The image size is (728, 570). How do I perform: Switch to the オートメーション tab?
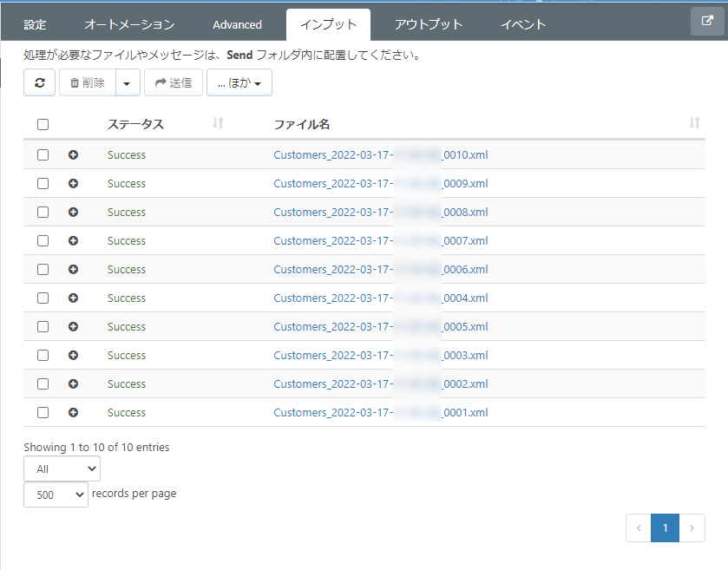(129, 24)
